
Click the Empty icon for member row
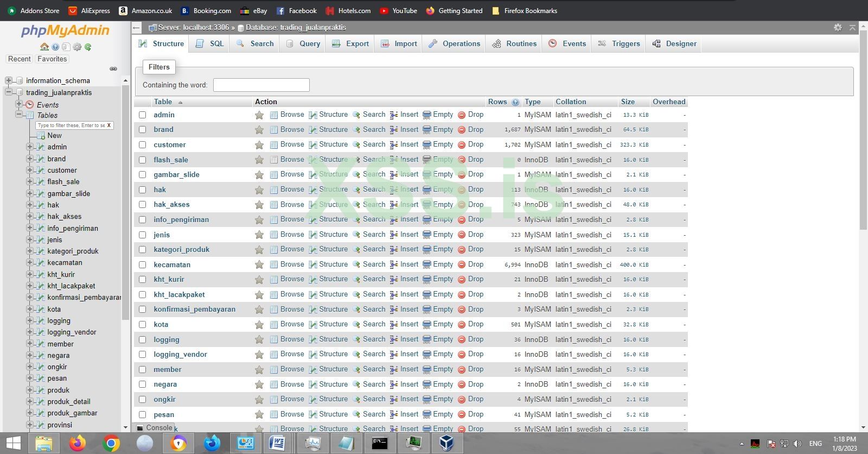427,370
